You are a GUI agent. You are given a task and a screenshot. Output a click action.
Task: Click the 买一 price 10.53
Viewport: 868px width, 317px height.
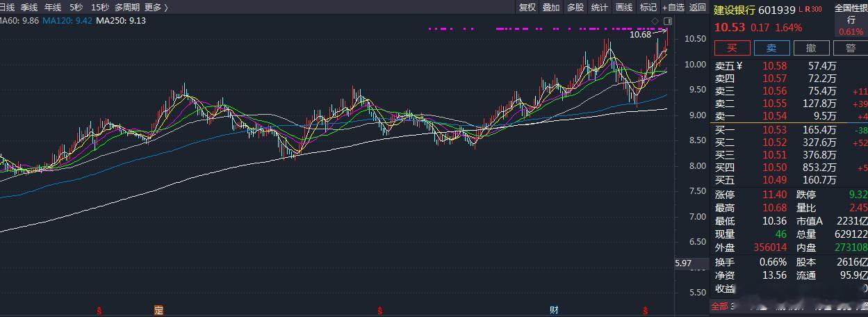775,130
